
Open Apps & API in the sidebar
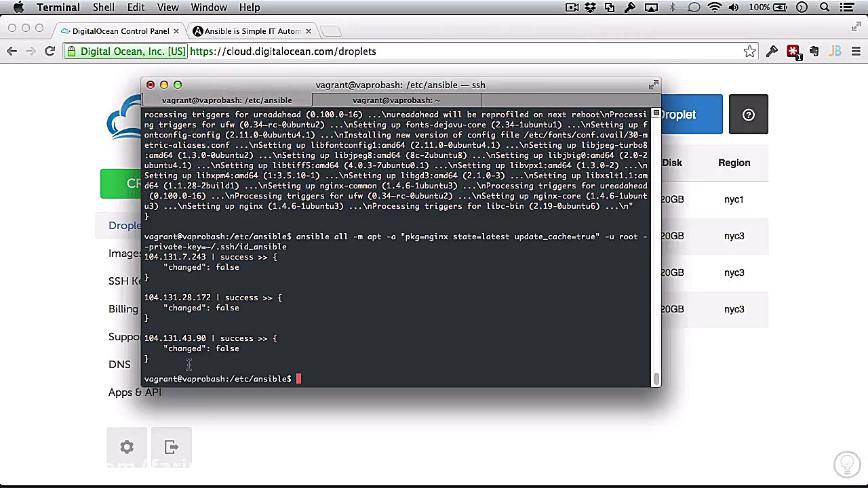click(135, 392)
